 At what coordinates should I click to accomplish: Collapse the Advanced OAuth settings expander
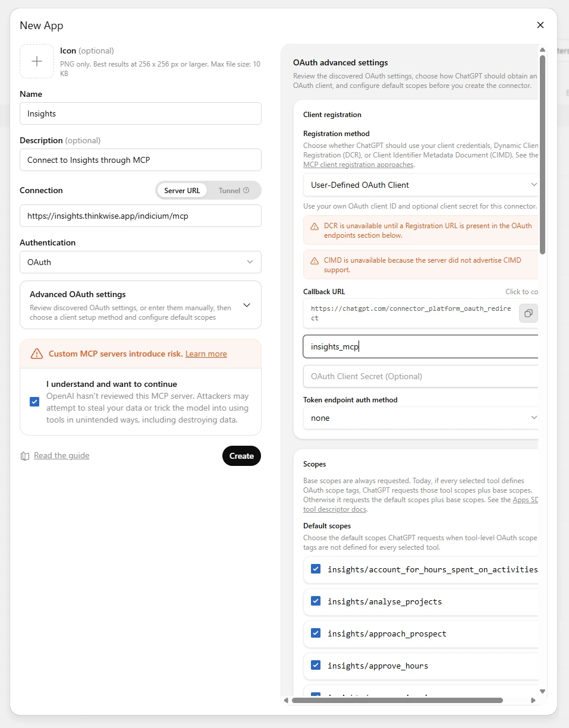pos(247,305)
